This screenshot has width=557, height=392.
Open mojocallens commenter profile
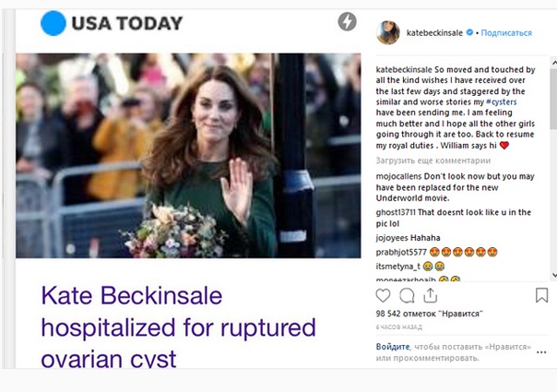tap(398, 176)
